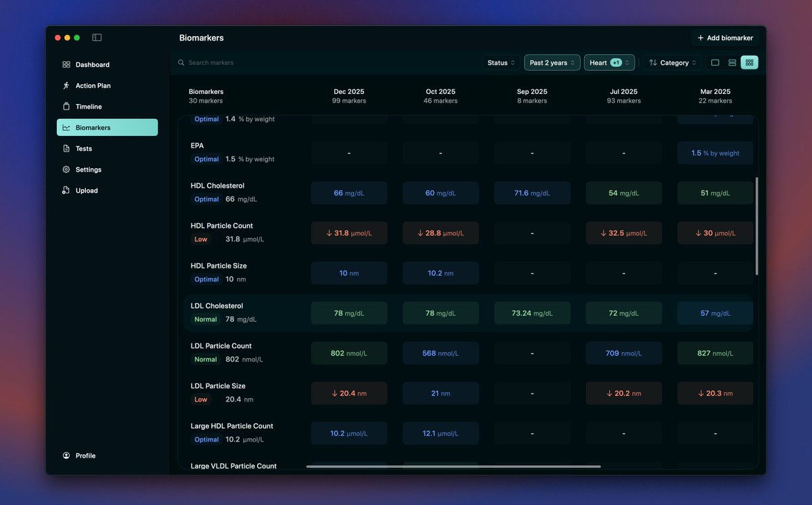Click the vertical scrollbar thumb
This screenshot has height=505, width=812.
click(757, 226)
